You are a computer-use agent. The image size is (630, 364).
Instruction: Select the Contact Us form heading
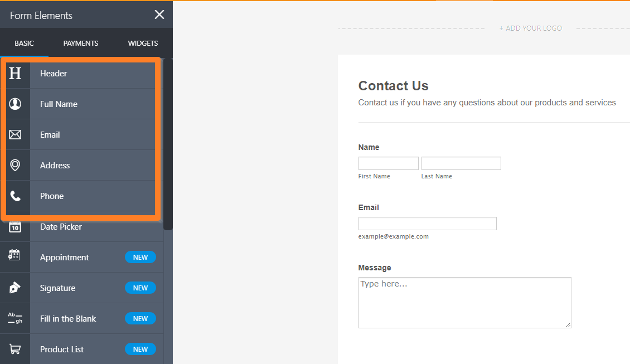pyautogui.click(x=393, y=86)
